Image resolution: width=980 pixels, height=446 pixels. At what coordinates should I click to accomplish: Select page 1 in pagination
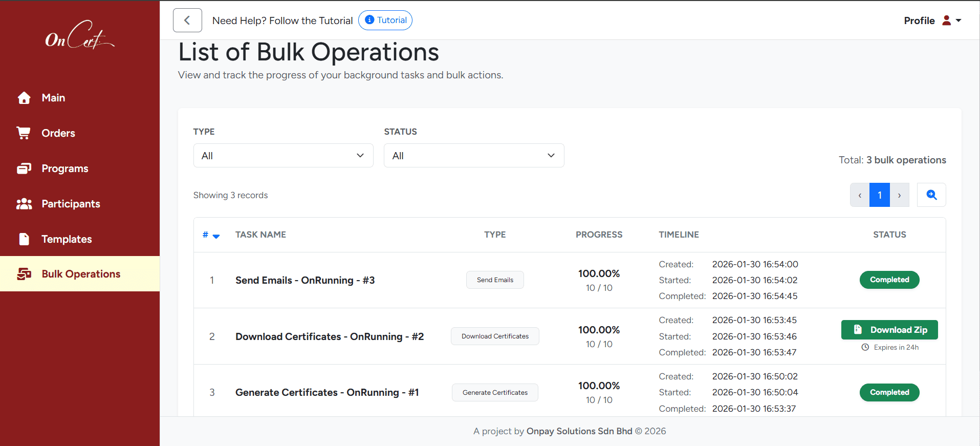click(x=880, y=195)
